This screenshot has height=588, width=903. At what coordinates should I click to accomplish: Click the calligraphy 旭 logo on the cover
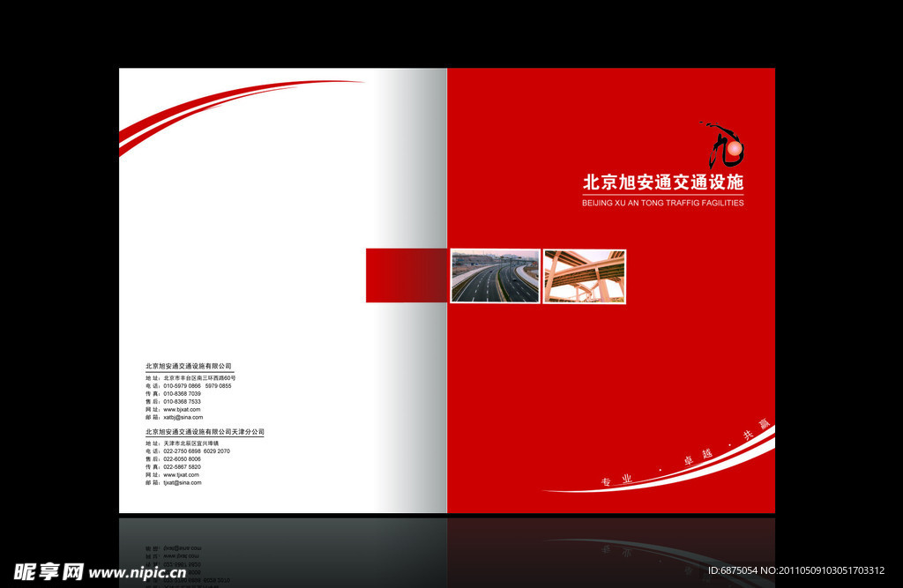722,145
